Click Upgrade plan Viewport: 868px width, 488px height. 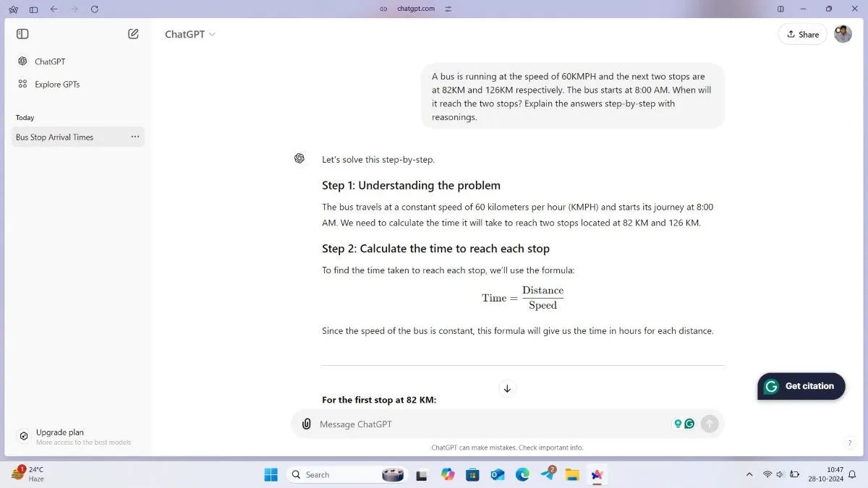click(x=78, y=437)
